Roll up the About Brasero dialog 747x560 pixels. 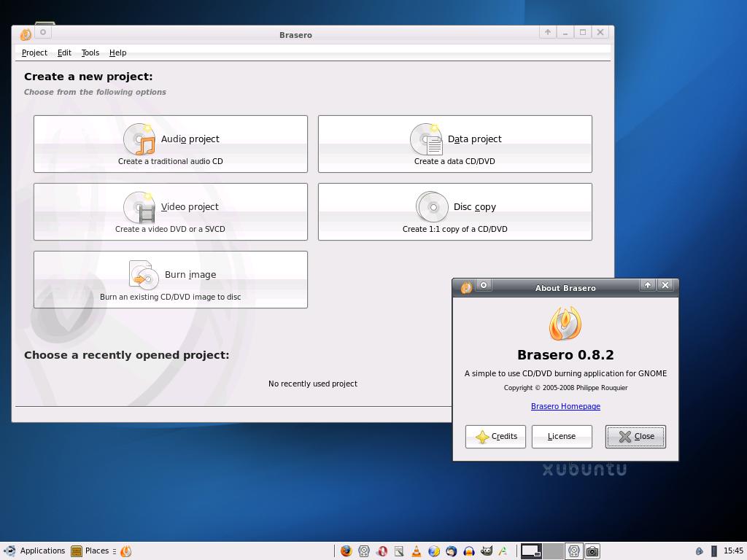pos(648,285)
